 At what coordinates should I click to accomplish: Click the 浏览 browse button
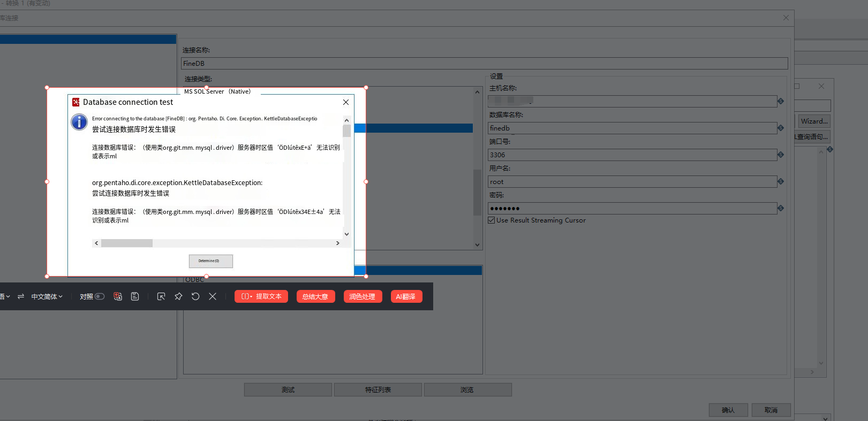coord(467,390)
